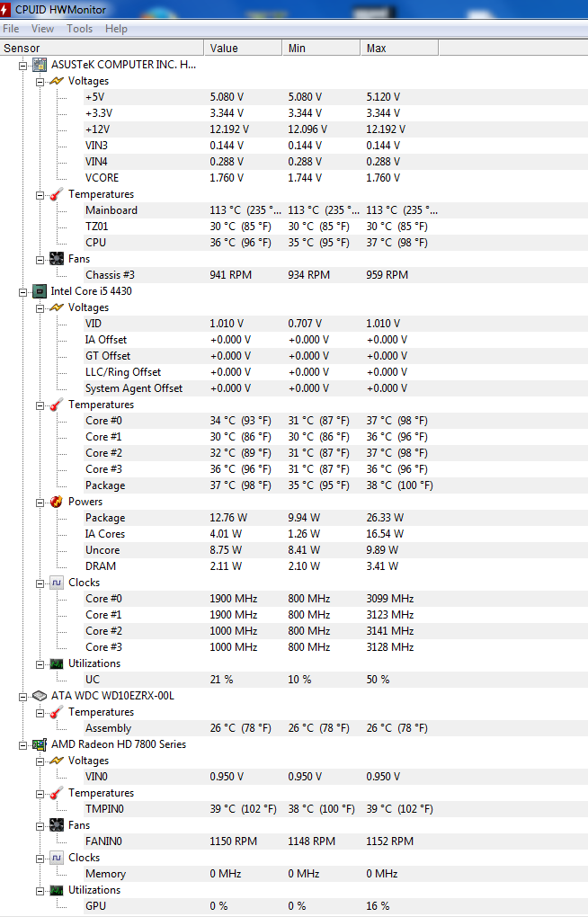Click the Utilizations icon under AMD Radeon
Screen dimensions: 588x917
click(56, 890)
